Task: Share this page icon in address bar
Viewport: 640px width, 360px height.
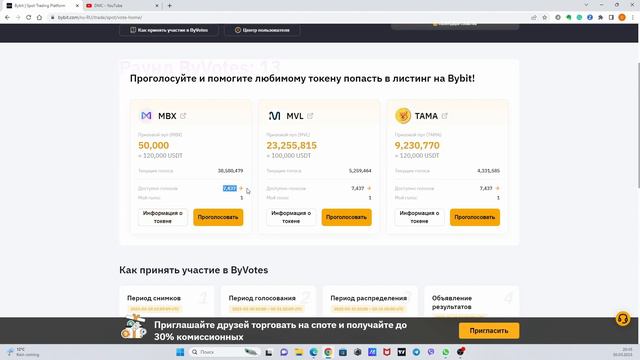Action: point(534,18)
